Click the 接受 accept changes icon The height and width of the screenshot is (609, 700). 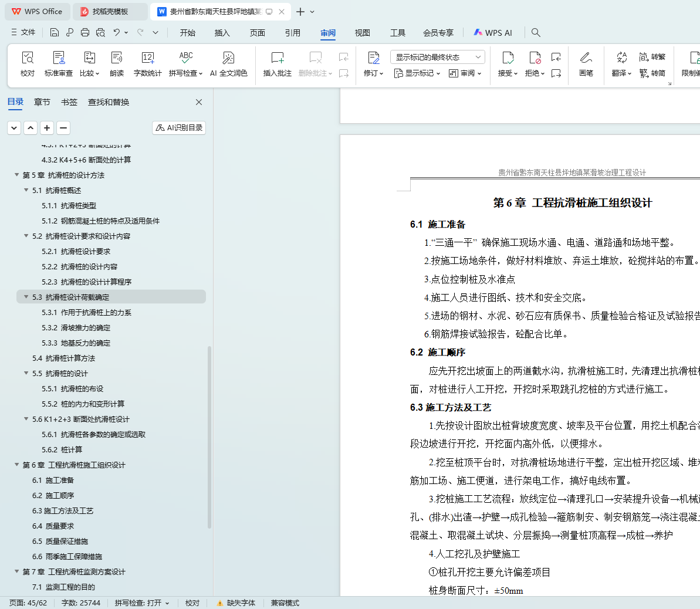508,58
